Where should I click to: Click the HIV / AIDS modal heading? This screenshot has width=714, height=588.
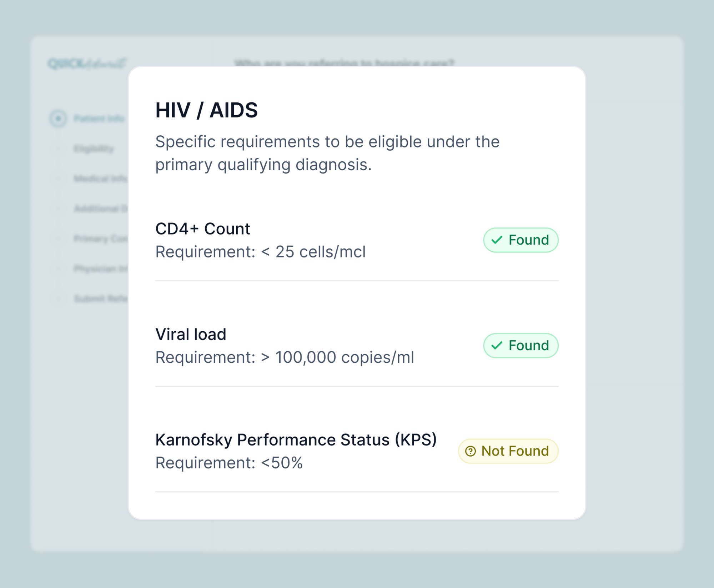[207, 110]
